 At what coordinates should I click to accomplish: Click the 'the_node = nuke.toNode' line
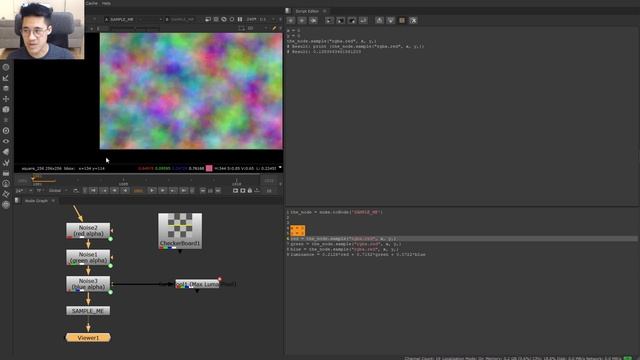coord(337,212)
